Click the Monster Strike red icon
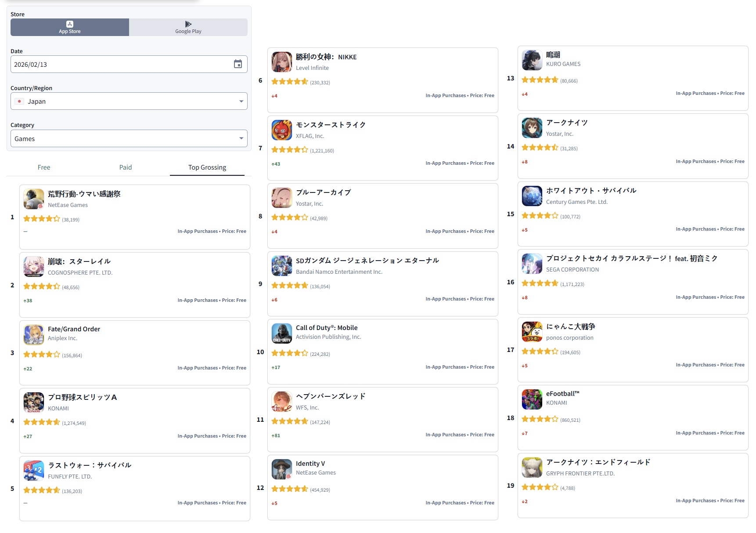 tap(282, 130)
